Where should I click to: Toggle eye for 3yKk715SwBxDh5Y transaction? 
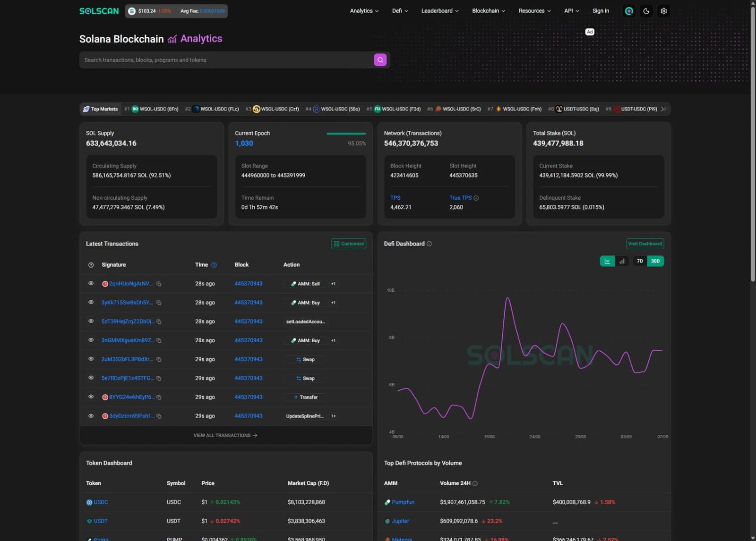coord(91,302)
